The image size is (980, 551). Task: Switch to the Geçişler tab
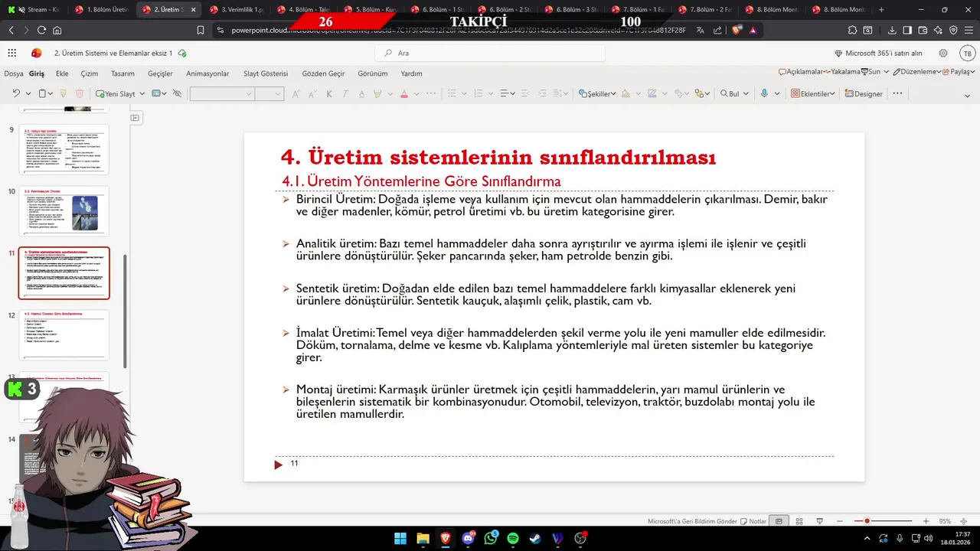coord(160,73)
